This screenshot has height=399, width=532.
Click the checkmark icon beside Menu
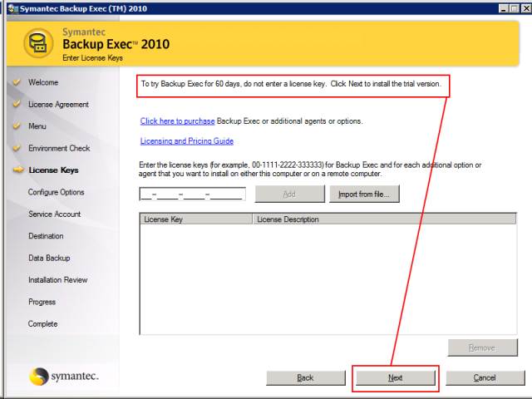coord(17,126)
